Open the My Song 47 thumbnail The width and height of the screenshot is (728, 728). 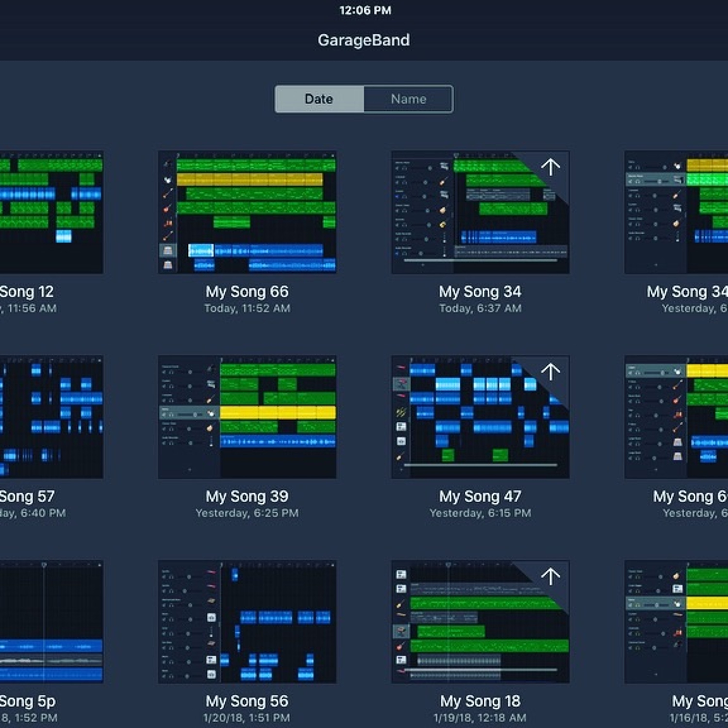click(x=480, y=417)
